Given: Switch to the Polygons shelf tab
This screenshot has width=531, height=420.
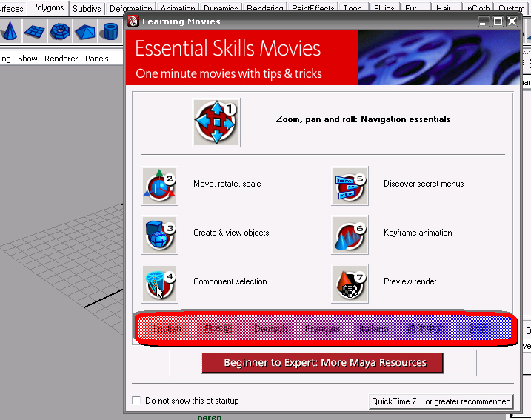Looking at the screenshot, I should point(47,8).
